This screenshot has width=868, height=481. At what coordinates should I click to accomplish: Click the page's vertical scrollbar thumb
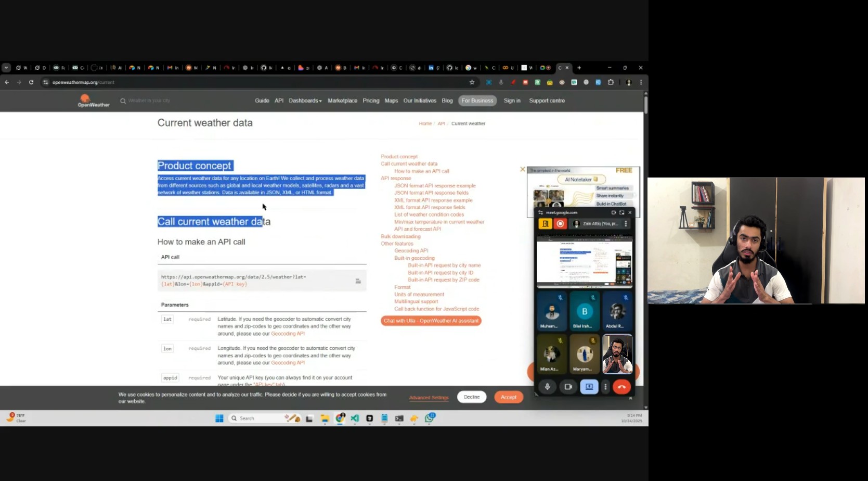646,104
